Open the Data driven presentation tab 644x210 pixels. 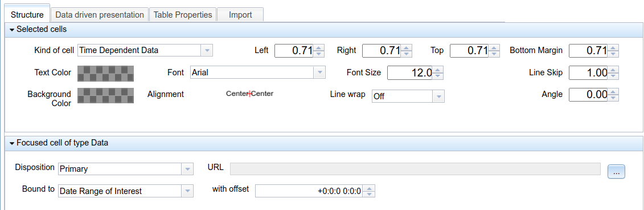tap(100, 15)
